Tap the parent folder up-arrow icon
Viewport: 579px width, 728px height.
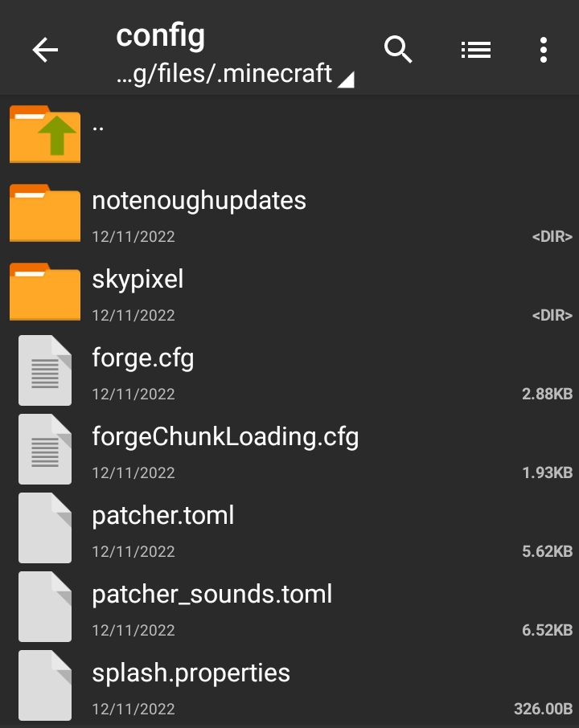45,134
